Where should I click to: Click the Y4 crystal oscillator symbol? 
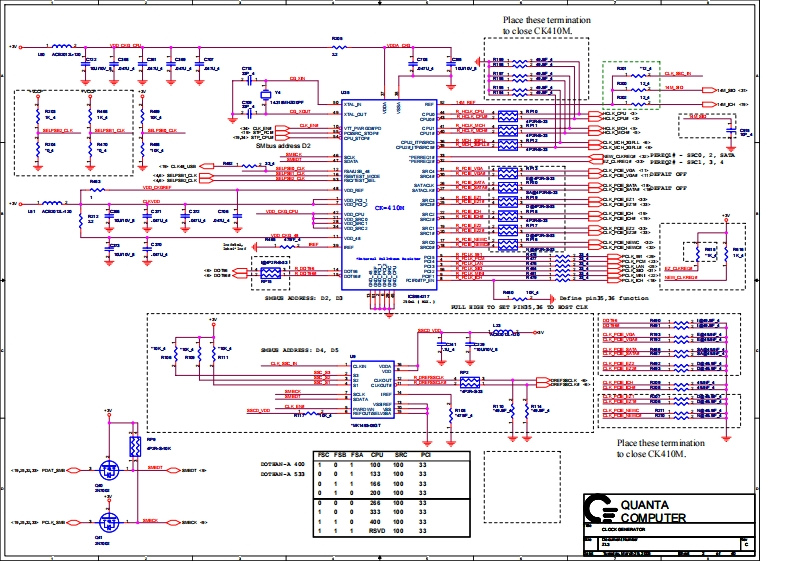tap(264, 103)
